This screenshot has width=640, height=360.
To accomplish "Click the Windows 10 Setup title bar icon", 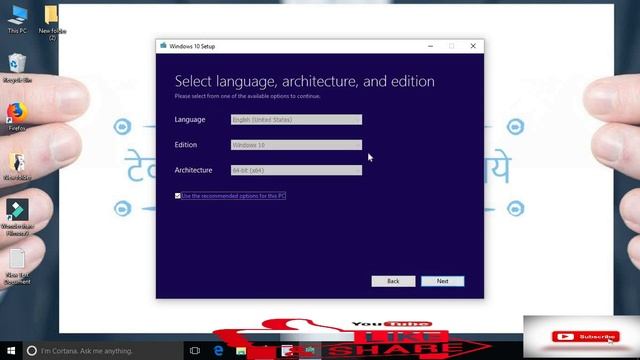I will pyautogui.click(x=163, y=46).
